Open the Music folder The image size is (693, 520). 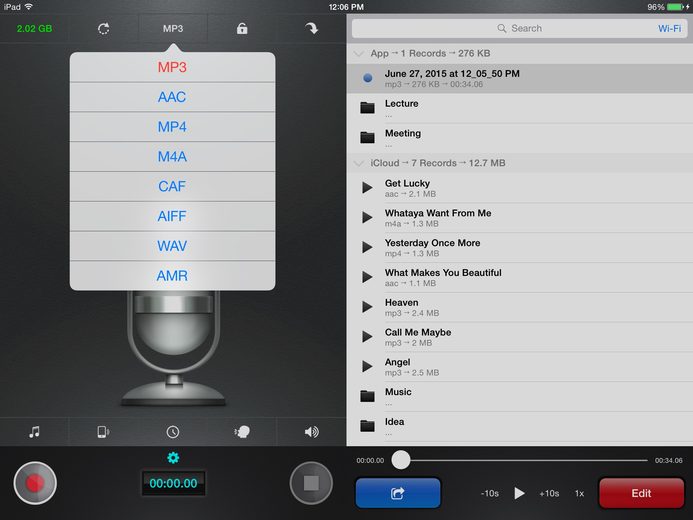coord(520,396)
